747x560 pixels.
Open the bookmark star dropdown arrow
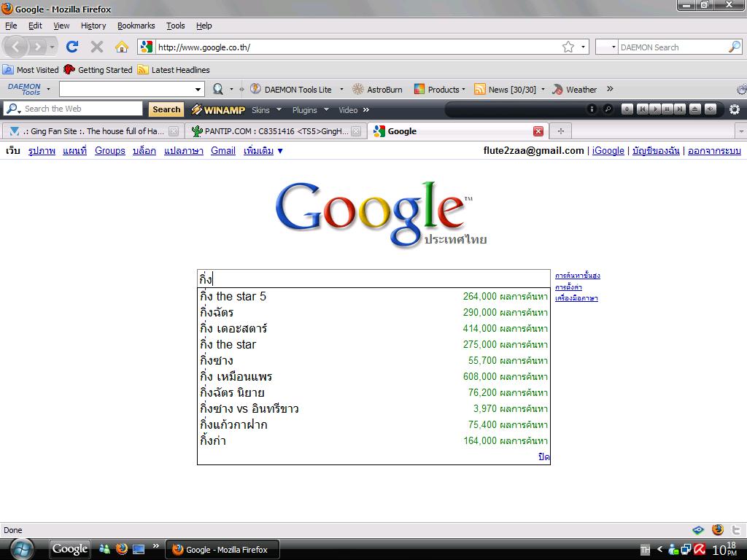click(583, 47)
